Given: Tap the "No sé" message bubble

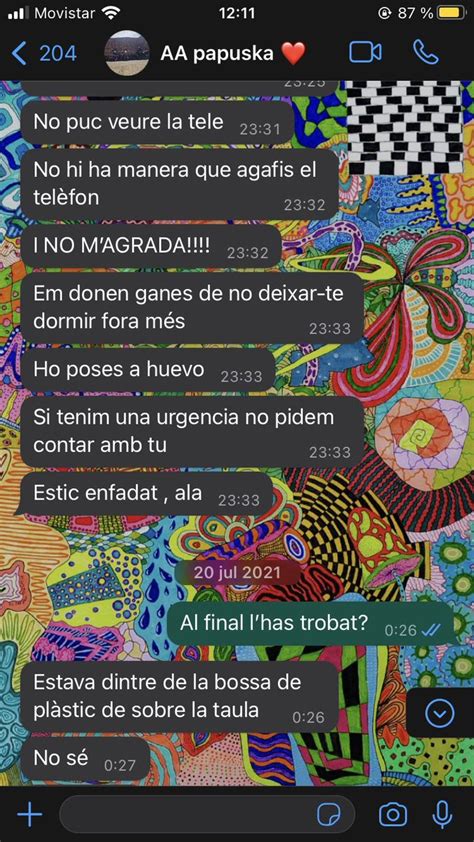Looking at the screenshot, I should coord(85,759).
